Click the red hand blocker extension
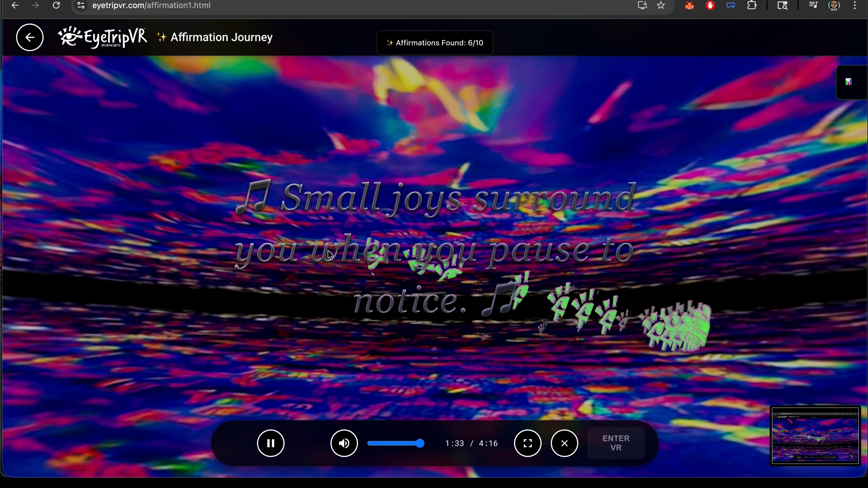Screen dimensions: 868x488 click(710, 5)
